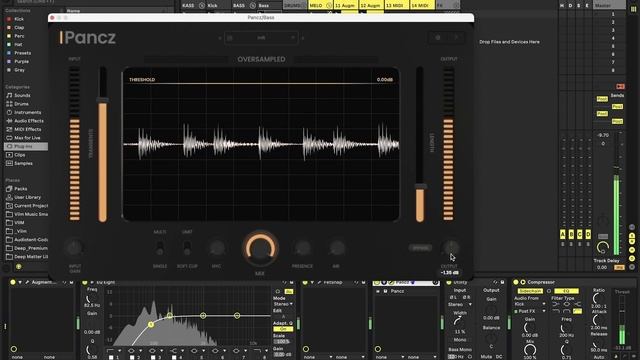Click the Mnc knob left of Mix
This screenshot has width=640, height=360.
click(217, 248)
